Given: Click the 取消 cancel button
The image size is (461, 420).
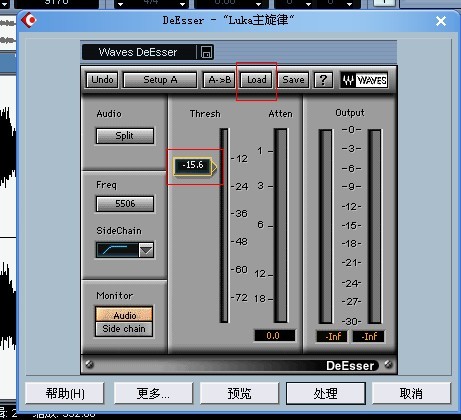Looking at the screenshot, I should click(x=411, y=393).
